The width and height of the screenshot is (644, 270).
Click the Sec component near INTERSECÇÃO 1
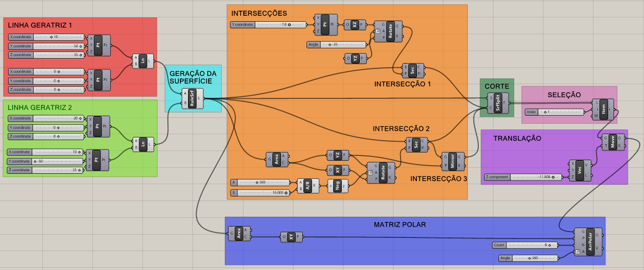pyautogui.click(x=412, y=70)
